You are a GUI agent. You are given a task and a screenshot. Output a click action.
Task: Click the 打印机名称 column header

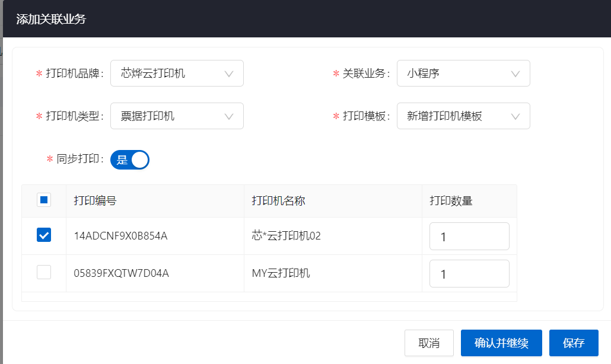pos(333,201)
